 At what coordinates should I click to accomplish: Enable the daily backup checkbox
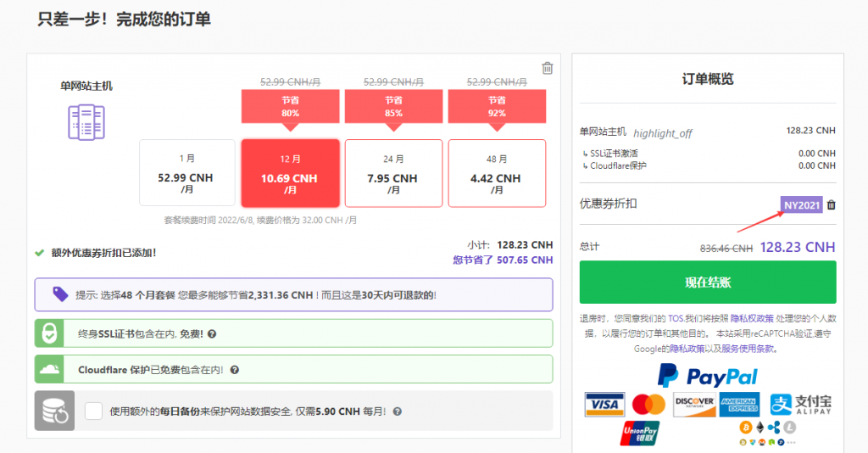(93, 411)
